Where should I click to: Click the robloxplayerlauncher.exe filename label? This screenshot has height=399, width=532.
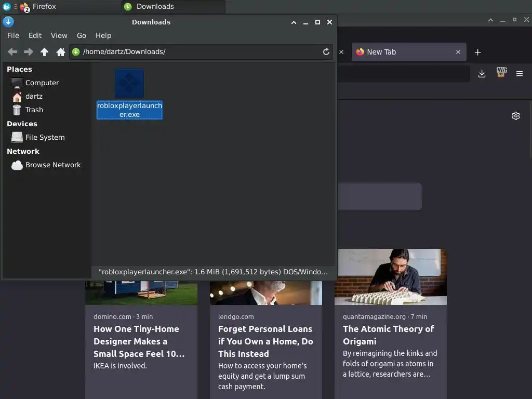coord(129,110)
